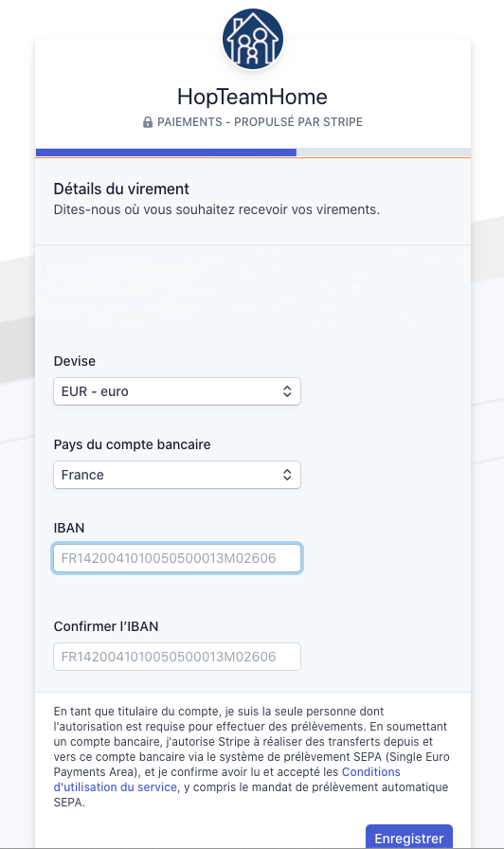Click the chevron arrows on France selector
This screenshot has width=504, height=849.
pos(287,475)
